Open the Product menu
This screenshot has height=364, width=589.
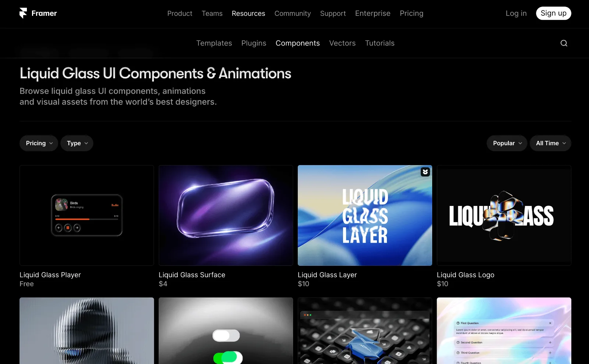click(180, 14)
